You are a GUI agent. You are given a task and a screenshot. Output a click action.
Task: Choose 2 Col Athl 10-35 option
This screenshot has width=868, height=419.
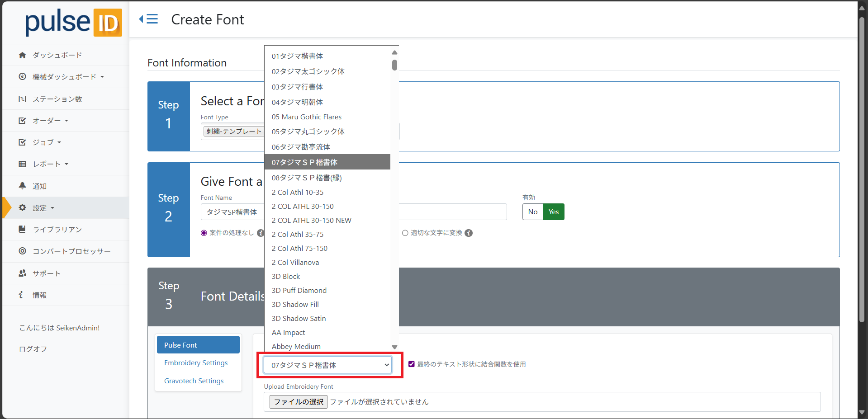327,192
